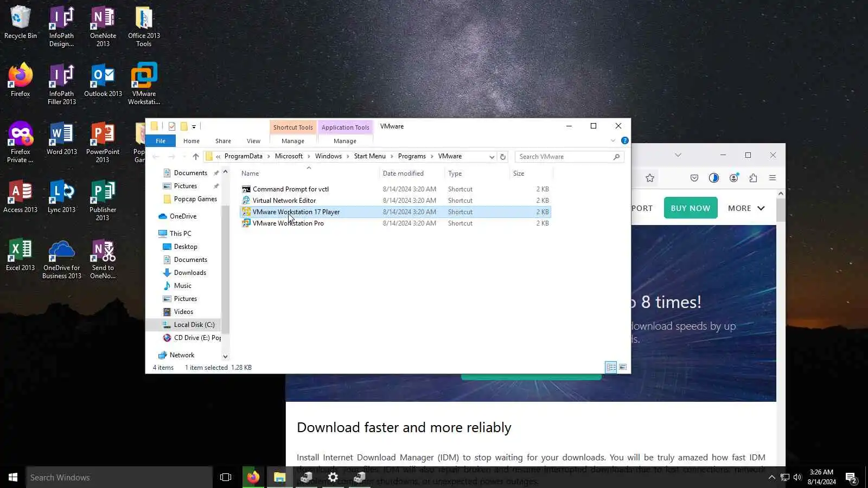868x488 pixels.
Task: Click the navigation pane scroll-down arrow
Action: (225, 356)
